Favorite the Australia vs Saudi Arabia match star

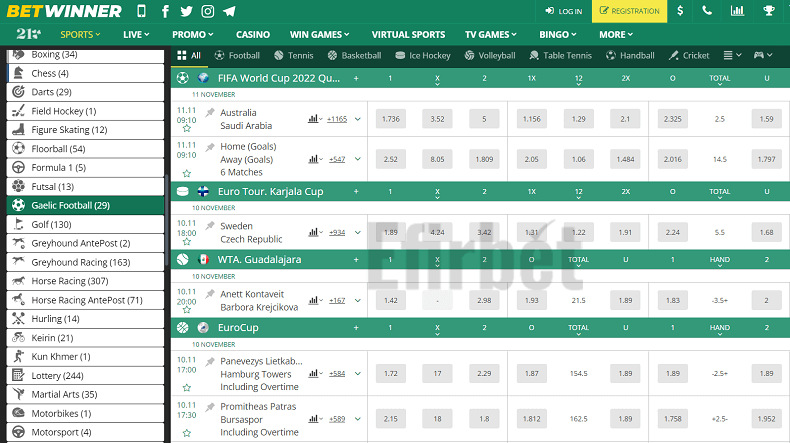186,129
